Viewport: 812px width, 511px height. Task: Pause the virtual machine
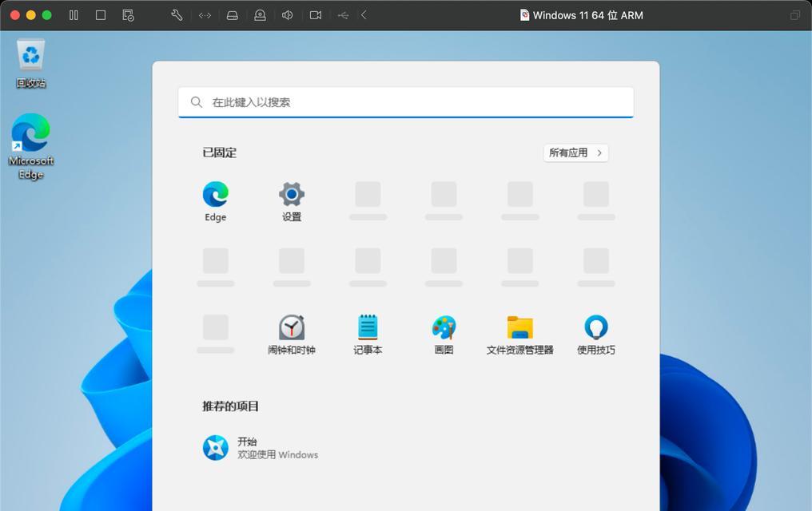pos(74,15)
